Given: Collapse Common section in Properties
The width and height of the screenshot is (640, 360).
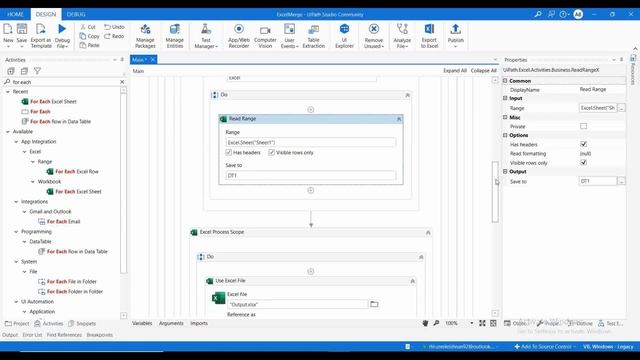Looking at the screenshot, I should (505, 81).
